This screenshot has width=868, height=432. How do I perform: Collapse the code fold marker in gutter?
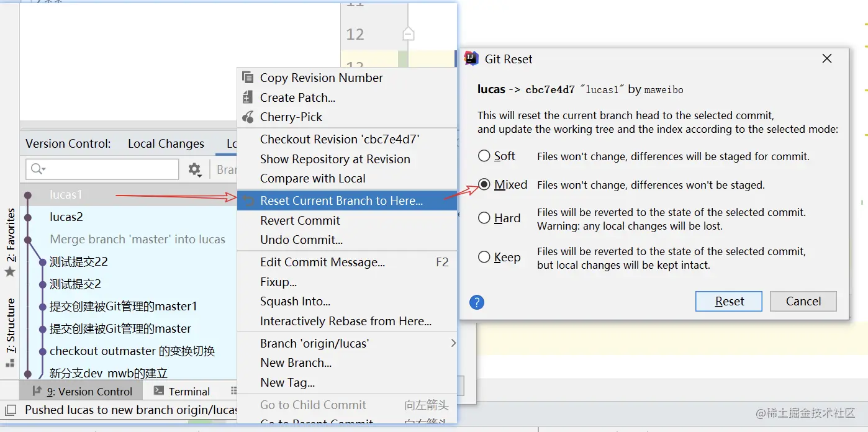tap(408, 34)
